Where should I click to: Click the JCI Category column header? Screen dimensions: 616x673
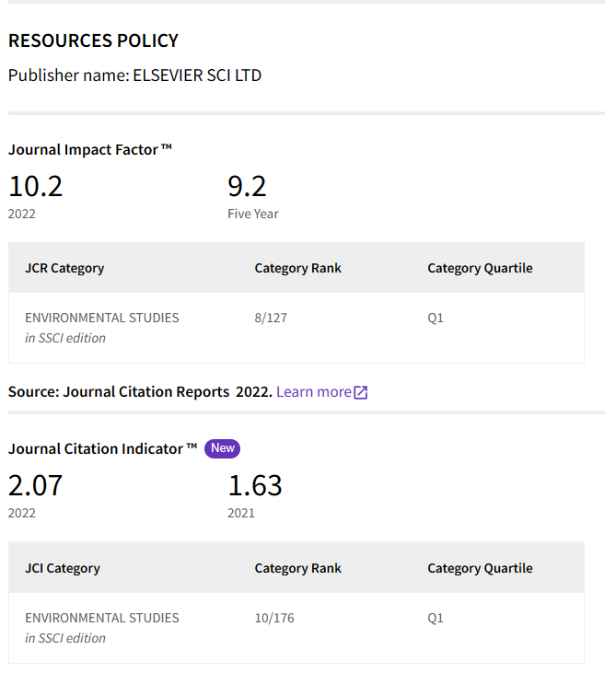coord(63,568)
